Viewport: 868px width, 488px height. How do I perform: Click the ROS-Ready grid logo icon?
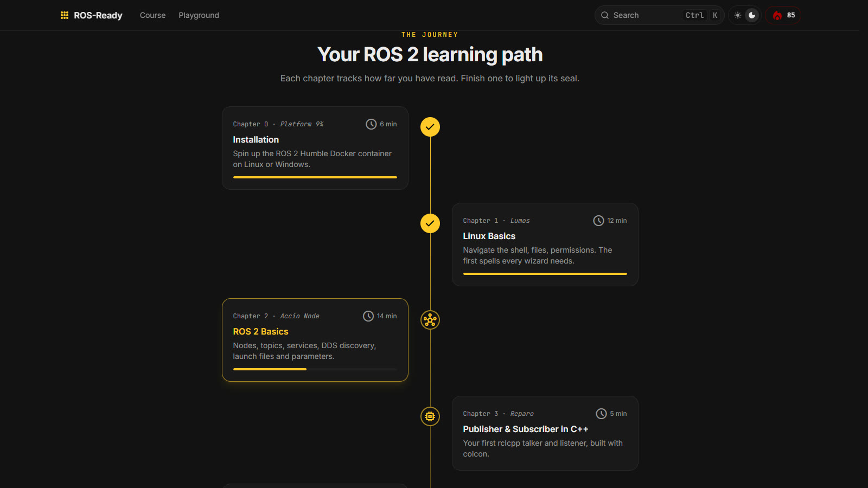[x=65, y=15]
